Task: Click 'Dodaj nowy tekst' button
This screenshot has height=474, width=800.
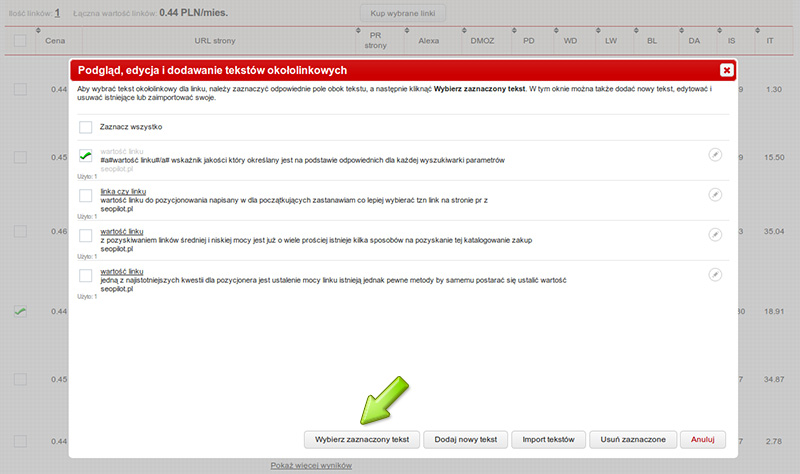Action: point(465,439)
